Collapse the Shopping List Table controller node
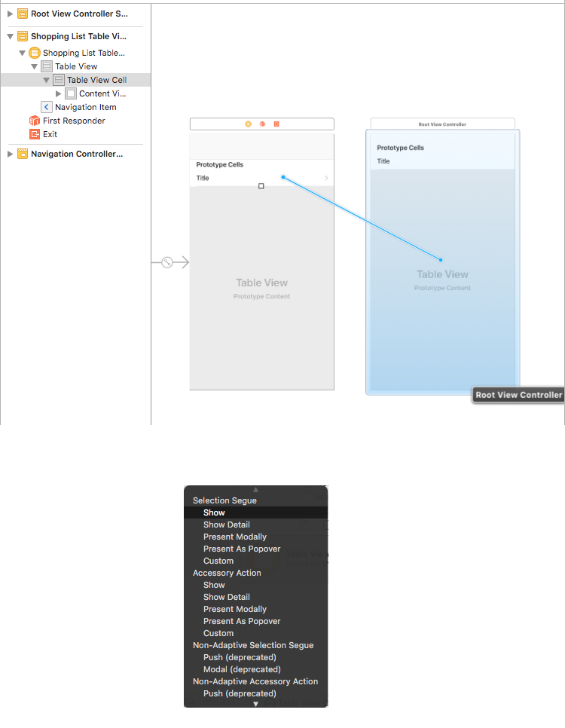The height and width of the screenshot is (728, 565). tap(22, 53)
